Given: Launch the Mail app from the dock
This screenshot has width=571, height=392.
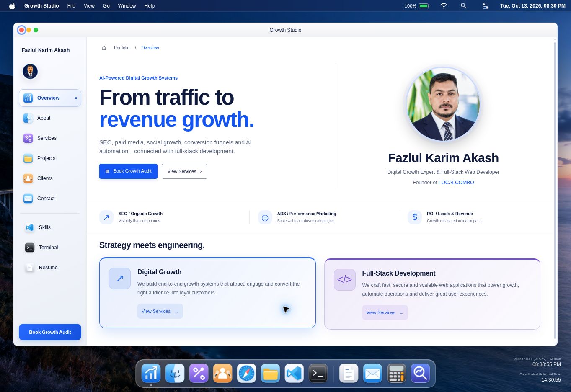Looking at the screenshot, I should click(x=372, y=373).
